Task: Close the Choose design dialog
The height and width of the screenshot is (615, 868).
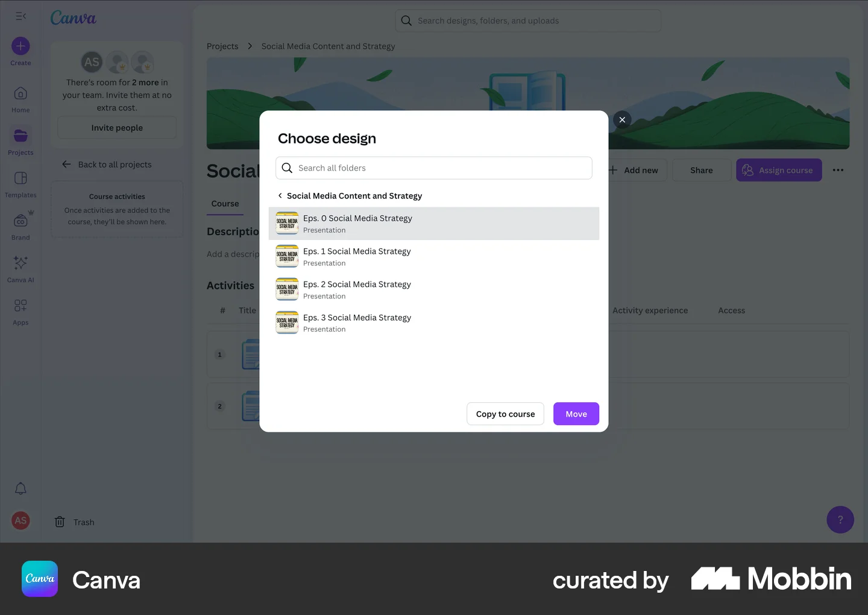Action: [622, 119]
